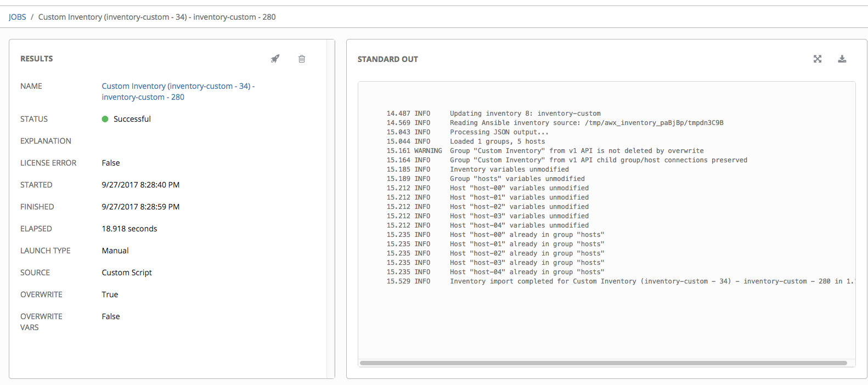Click the Started timestamp value

tap(140, 185)
